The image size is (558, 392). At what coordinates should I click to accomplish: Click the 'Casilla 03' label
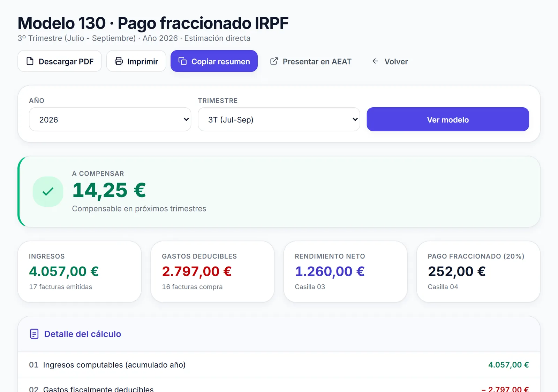(310, 287)
